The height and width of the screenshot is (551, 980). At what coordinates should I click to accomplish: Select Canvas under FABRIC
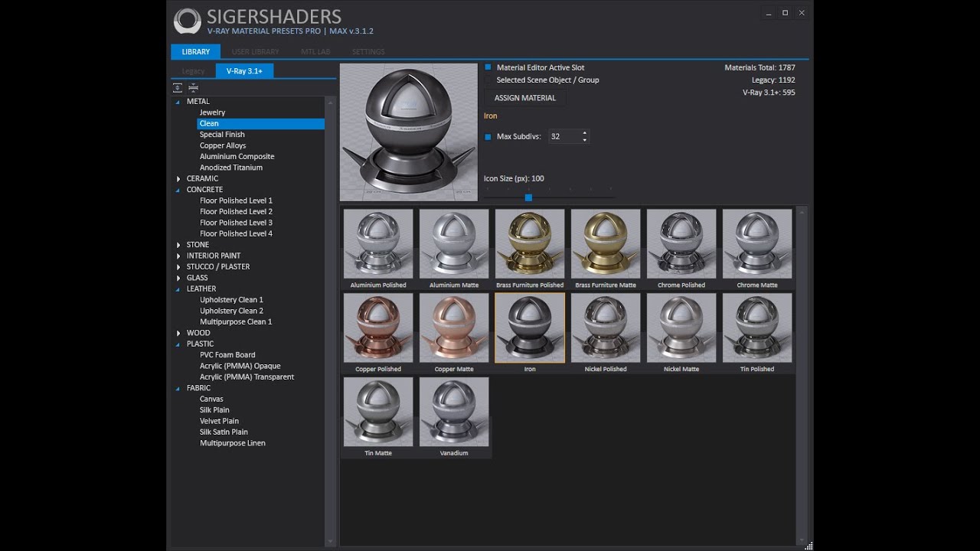(x=211, y=399)
